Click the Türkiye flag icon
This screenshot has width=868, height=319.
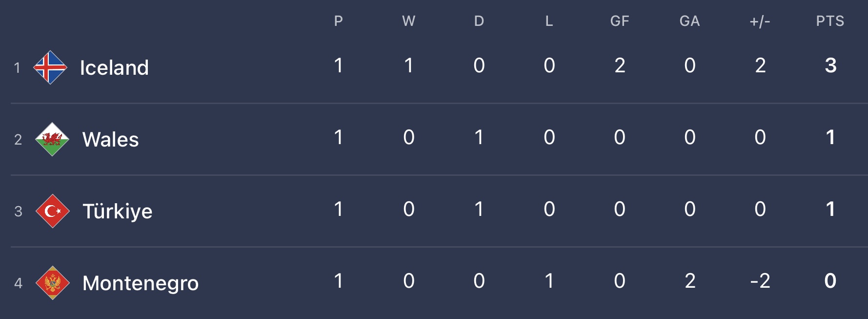53,211
